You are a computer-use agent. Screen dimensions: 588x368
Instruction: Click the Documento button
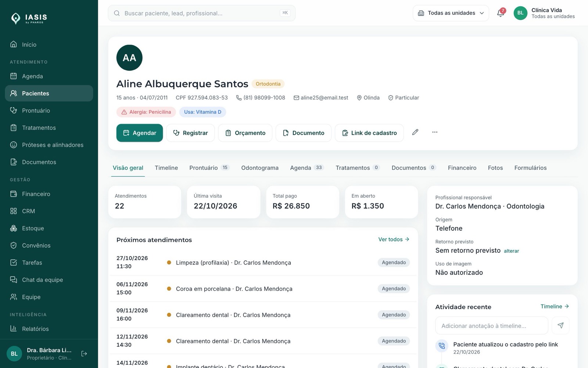(x=304, y=133)
